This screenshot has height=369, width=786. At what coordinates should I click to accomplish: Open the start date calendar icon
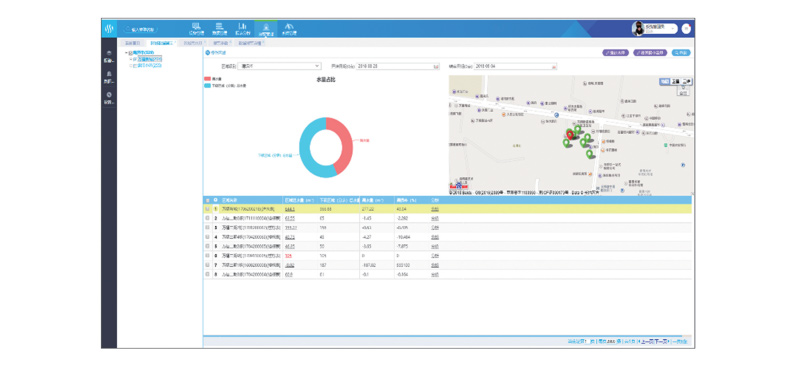[436, 66]
